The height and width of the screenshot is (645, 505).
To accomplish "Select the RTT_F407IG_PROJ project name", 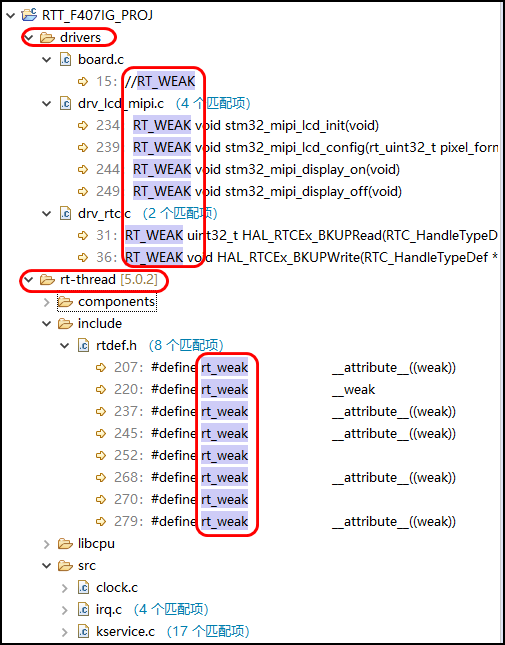I will (x=97, y=15).
